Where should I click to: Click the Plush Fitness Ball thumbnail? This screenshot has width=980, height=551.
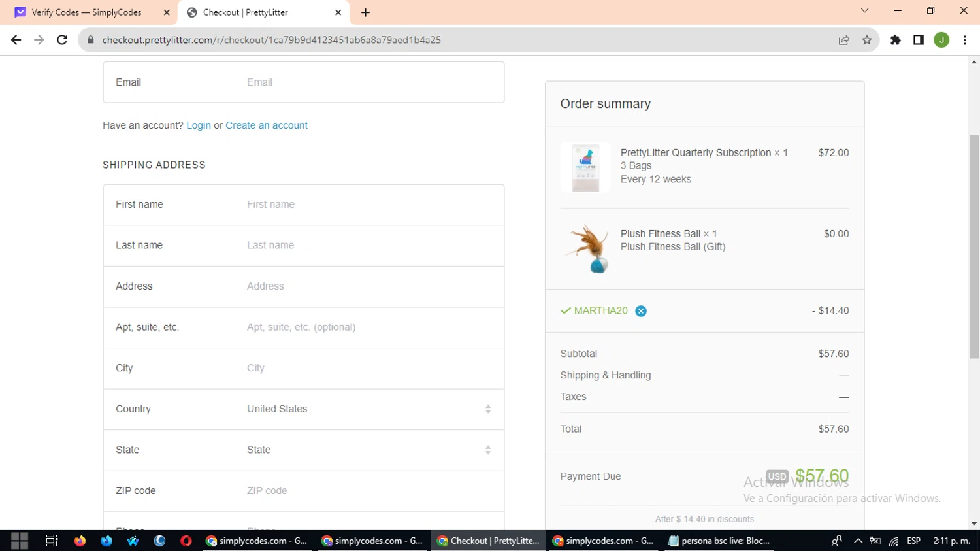585,248
